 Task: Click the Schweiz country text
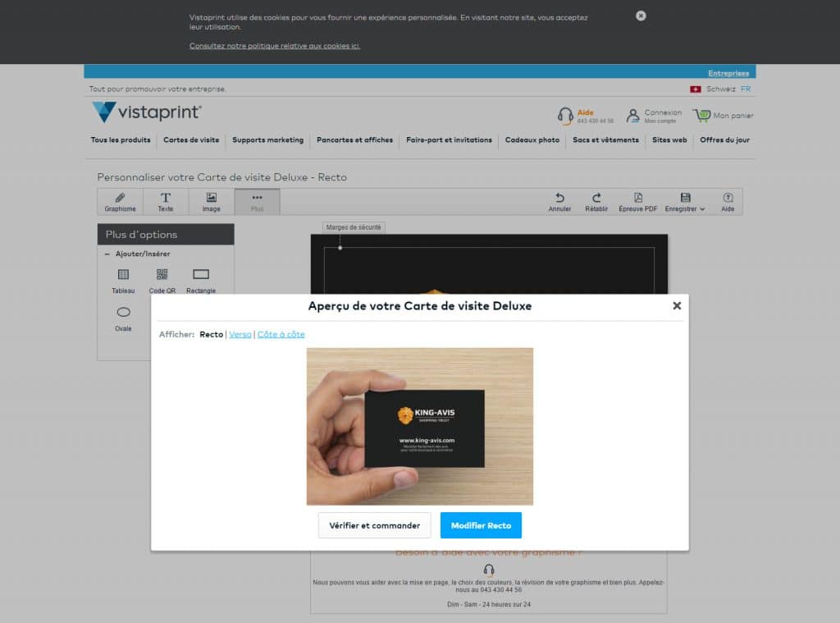(x=720, y=89)
